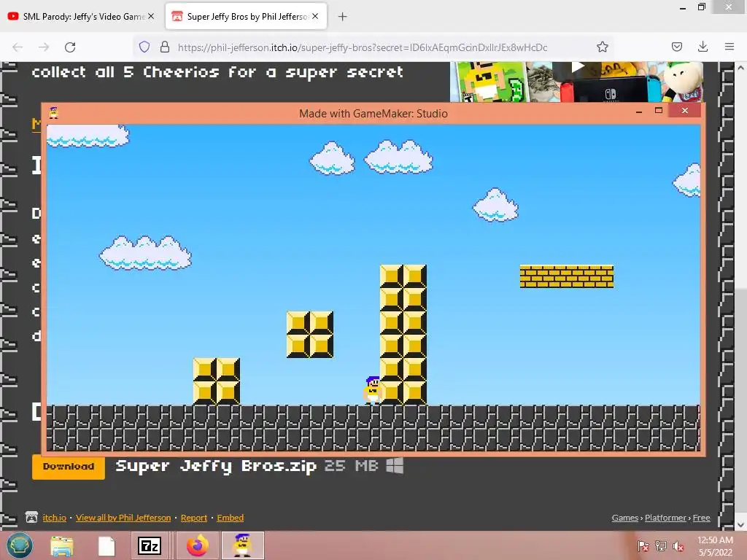Viewport: 747px width, 560px height.
Task: Click the Download button for the zip
Action: (x=69, y=467)
